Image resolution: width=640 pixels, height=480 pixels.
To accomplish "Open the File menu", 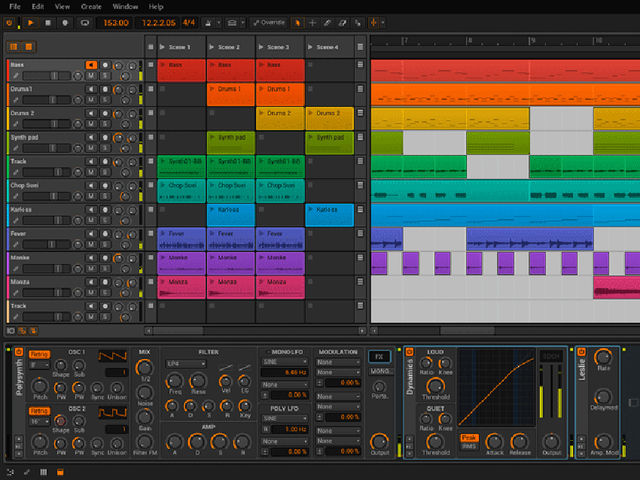I will tap(15, 7).
